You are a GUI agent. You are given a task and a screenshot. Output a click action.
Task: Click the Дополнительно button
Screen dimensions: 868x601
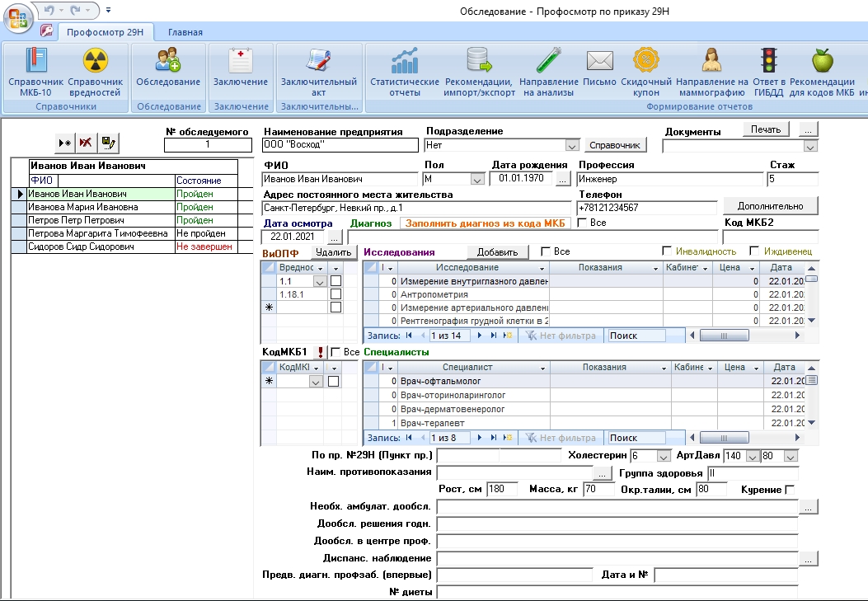pos(770,205)
